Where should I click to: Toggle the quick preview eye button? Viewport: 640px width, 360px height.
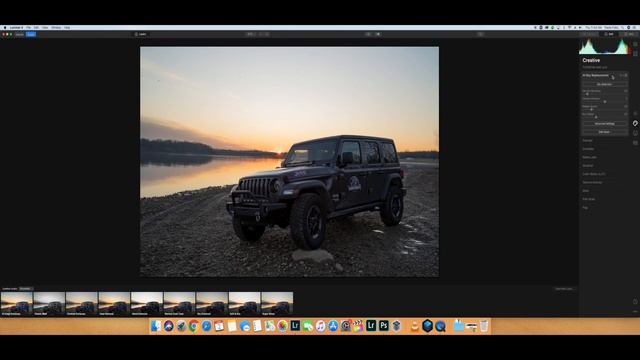368,34
